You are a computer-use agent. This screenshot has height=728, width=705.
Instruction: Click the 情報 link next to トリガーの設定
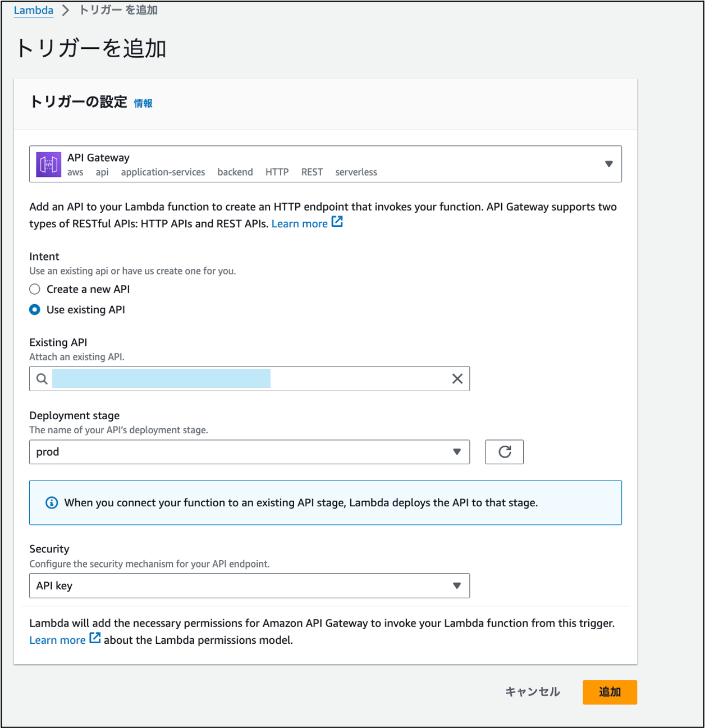click(142, 103)
